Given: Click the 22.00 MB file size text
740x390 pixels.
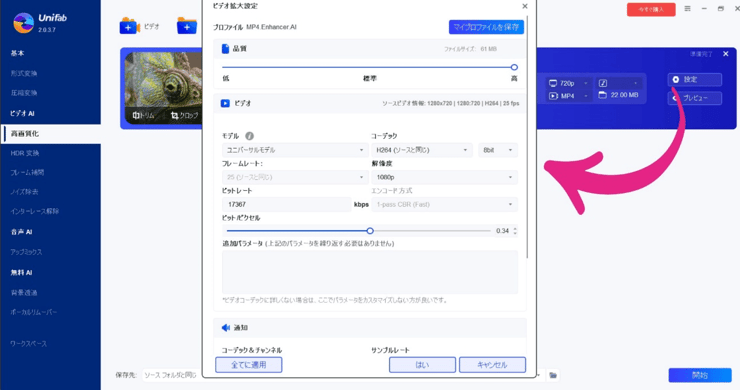Looking at the screenshot, I should (x=624, y=95).
